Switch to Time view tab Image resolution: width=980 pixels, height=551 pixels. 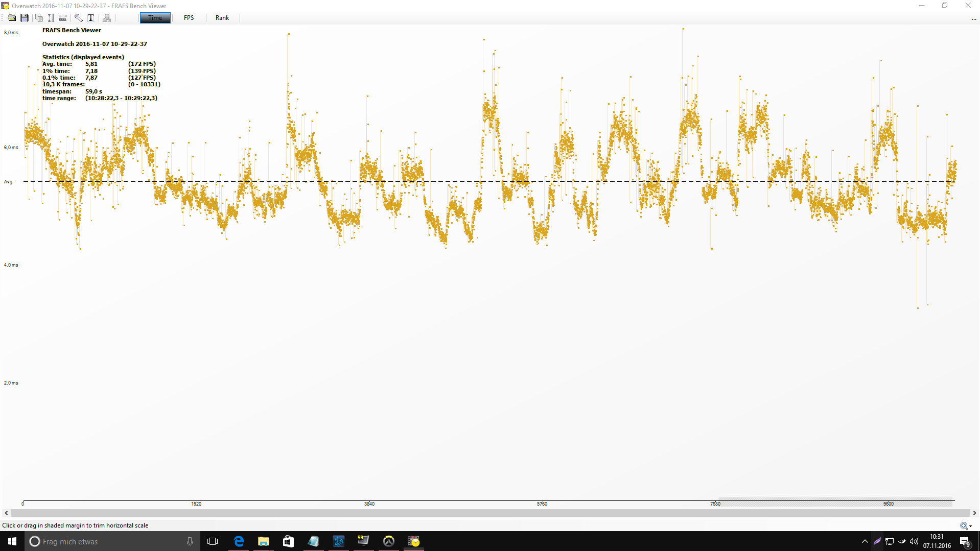155,18
